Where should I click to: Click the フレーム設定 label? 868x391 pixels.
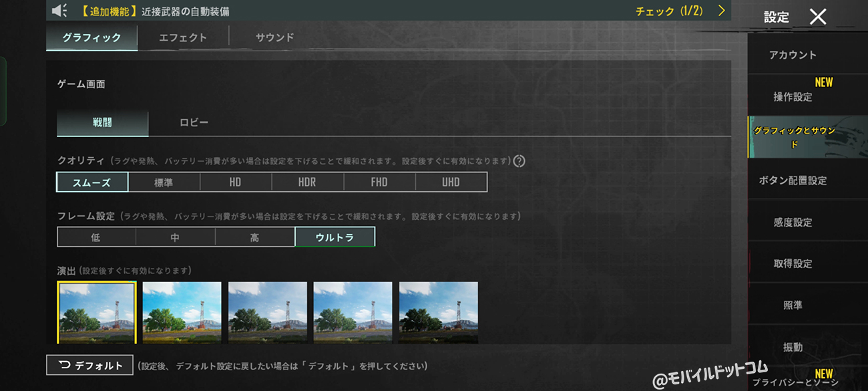click(x=86, y=217)
